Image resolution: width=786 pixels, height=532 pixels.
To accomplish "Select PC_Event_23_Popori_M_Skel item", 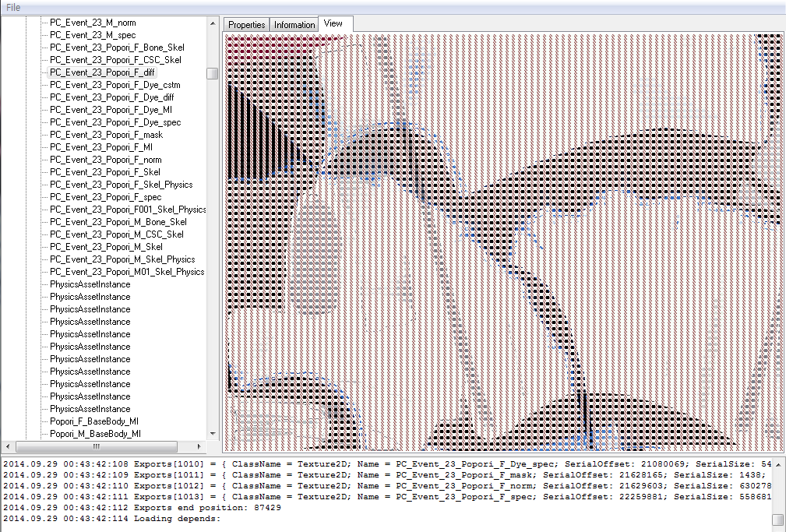I will (x=106, y=247).
